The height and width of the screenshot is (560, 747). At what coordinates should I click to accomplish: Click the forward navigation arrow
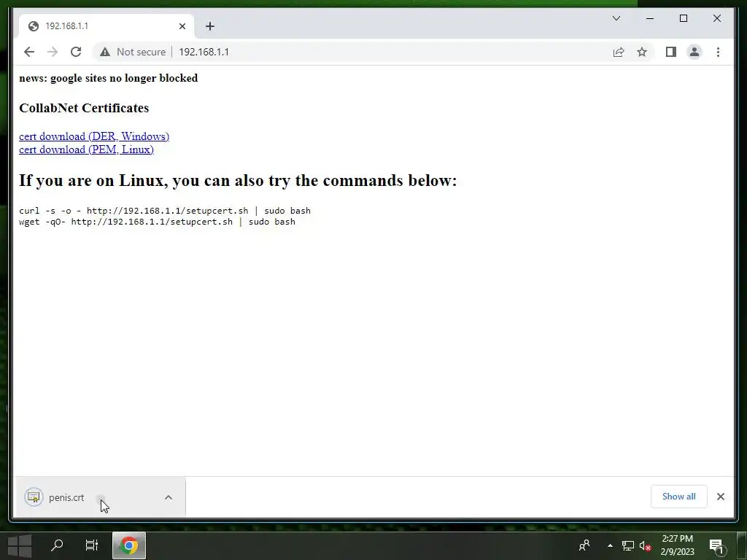(53, 52)
